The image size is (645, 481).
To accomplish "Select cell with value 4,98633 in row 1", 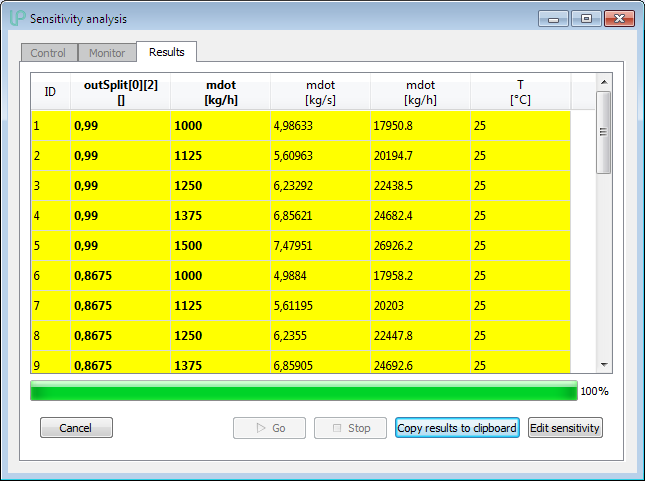I will [x=320, y=127].
